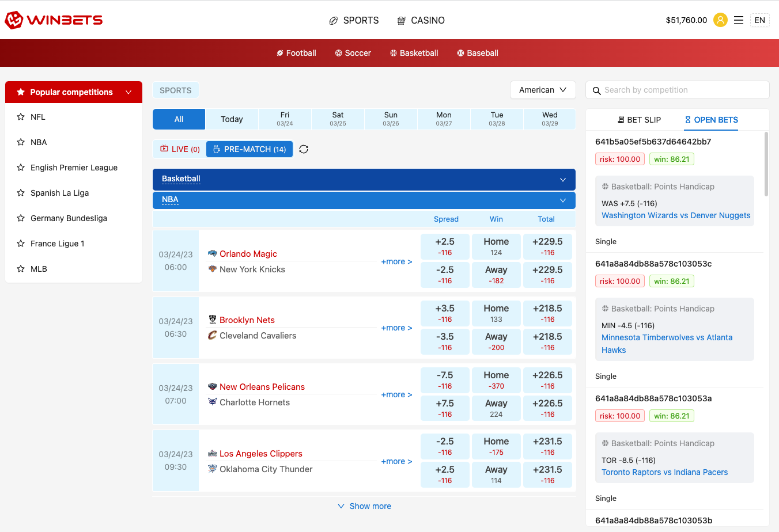Favorite NBA with its star icon

click(x=21, y=142)
